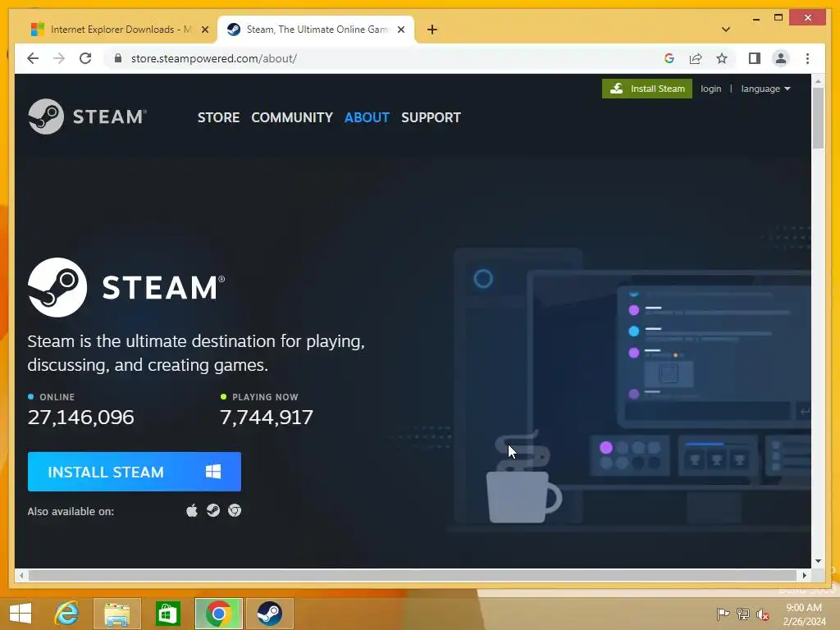Viewport: 840px width, 630px height.
Task: Click the ONLINE count 27,146,096
Action: (81, 418)
